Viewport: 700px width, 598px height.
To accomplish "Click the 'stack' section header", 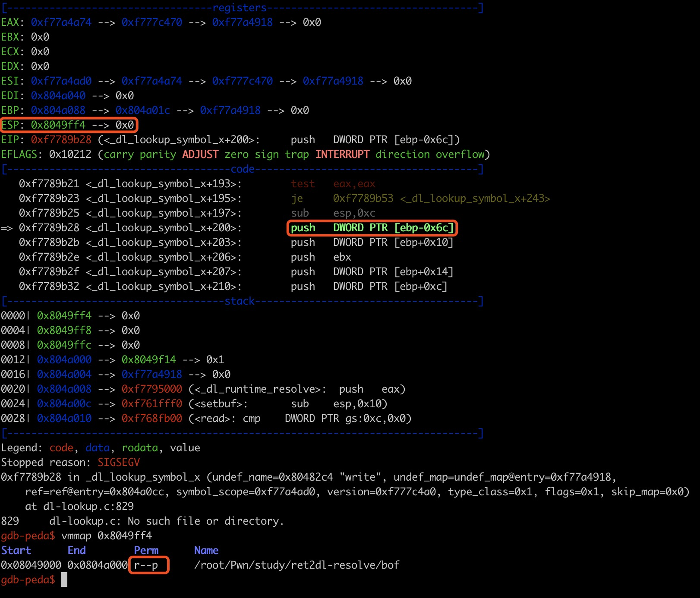I will 240,301.
